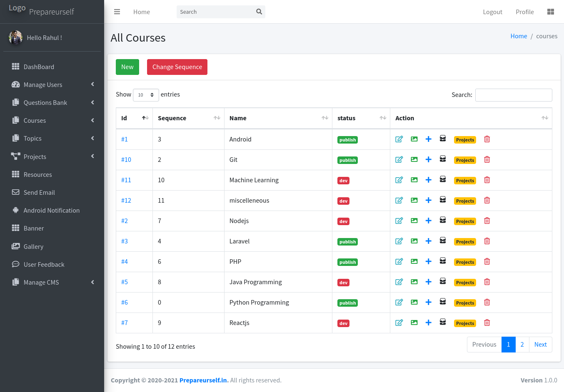The width and height of the screenshot is (564, 392).
Task: Click the magnifier icon in search bar
Action: [x=259, y=12]
